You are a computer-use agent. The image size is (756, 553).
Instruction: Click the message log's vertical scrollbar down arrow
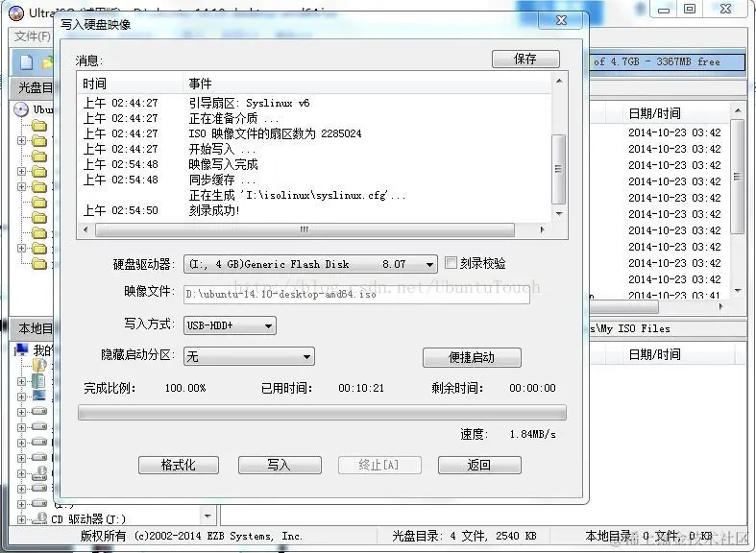(559, 213)
